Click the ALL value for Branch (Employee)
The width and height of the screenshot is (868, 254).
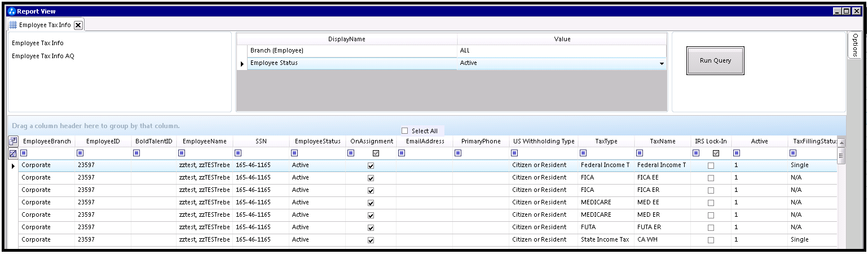click(x=562, y=51)
